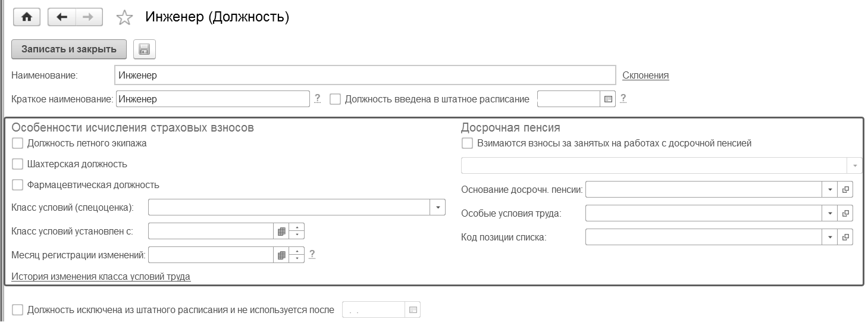Expand the 'Особые условия труда' dropdown arrow

830,213
